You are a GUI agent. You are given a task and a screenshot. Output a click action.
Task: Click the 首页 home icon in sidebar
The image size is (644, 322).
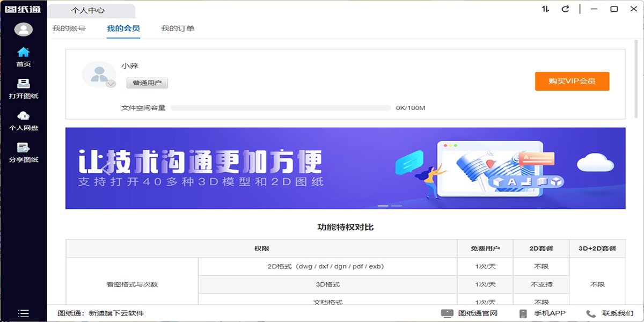pyautogui.click(x=23, y=53)
